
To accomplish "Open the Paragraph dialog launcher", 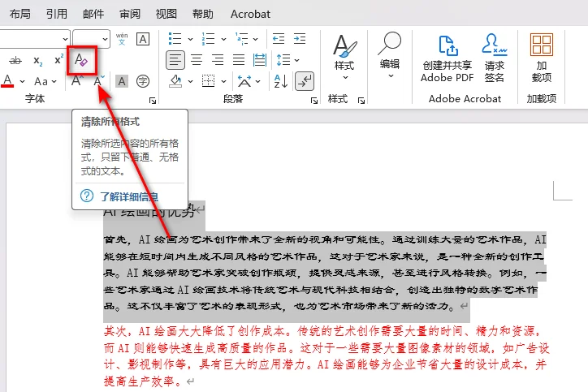I will point(313,101).
